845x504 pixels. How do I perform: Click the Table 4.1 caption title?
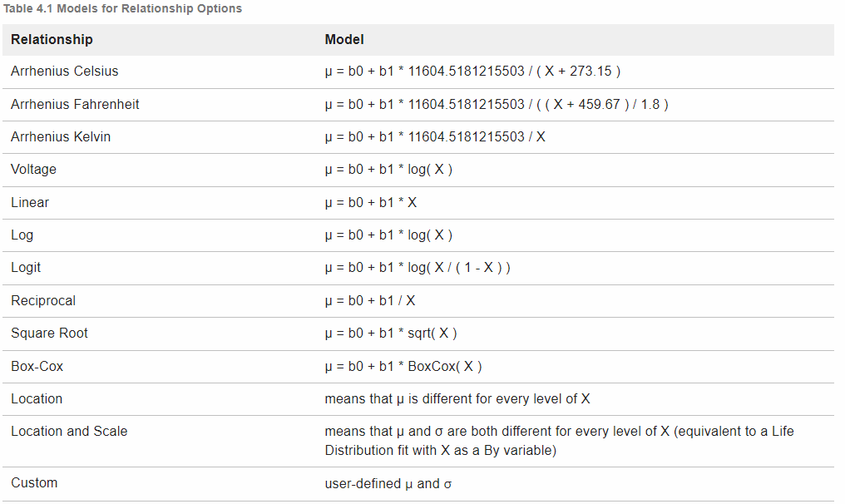point(122,8)
